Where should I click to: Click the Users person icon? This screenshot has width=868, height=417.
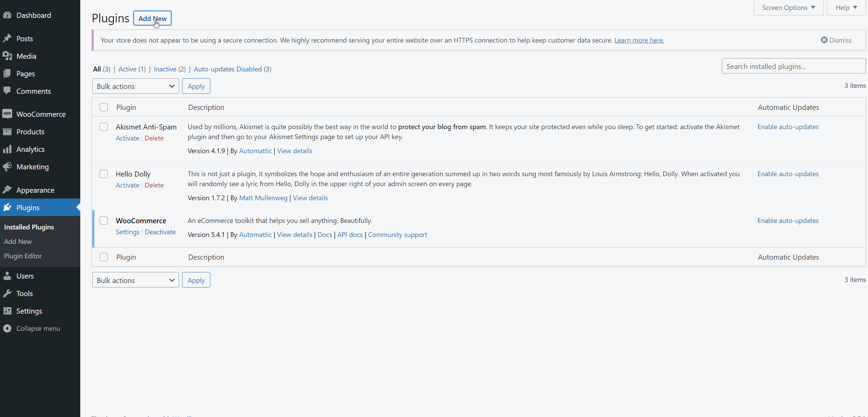(x=7, y=276)
